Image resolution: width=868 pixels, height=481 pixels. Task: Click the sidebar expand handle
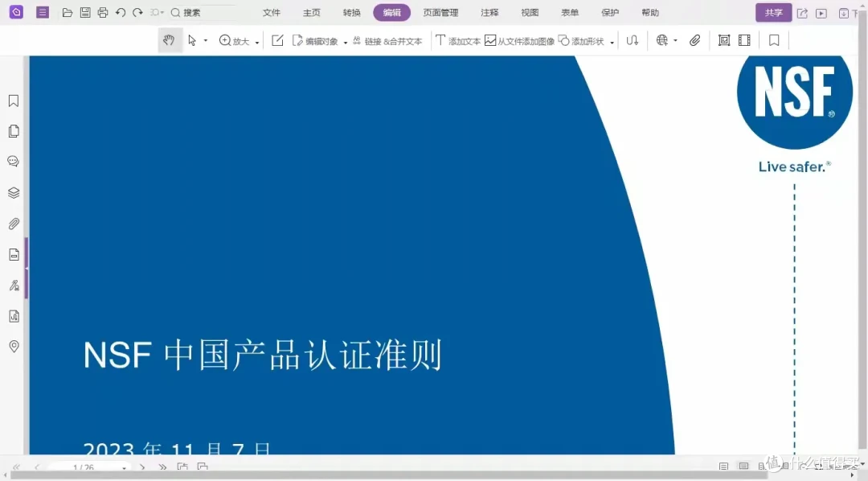click(26, 268)
